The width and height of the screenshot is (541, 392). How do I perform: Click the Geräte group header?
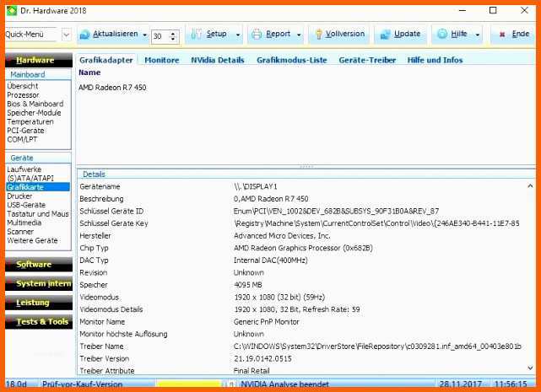click(38, 158)
